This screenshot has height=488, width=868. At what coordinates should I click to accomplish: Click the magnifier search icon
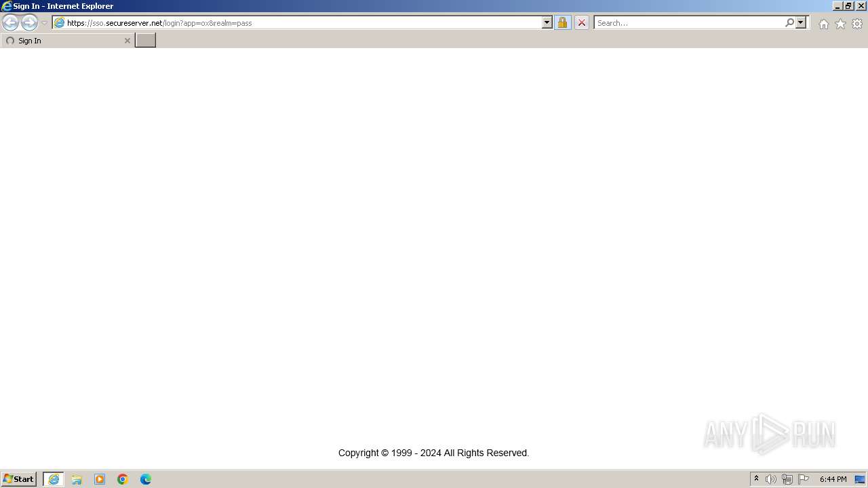click(789, 23)
